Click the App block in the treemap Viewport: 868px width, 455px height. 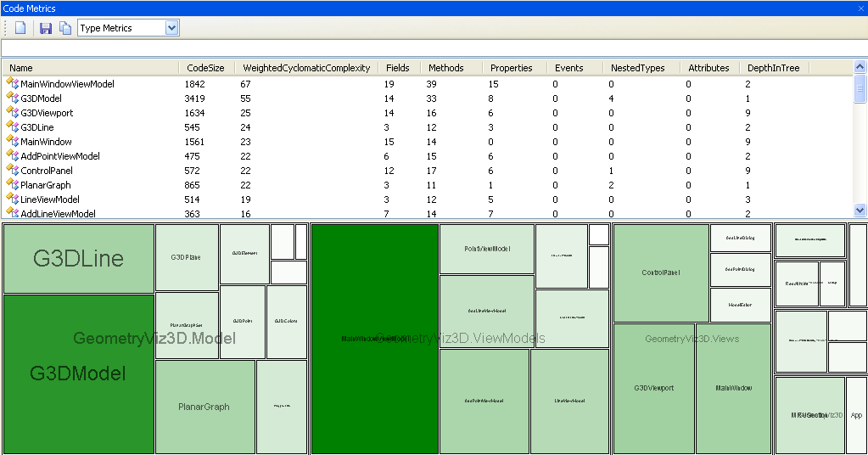[856, 415]
